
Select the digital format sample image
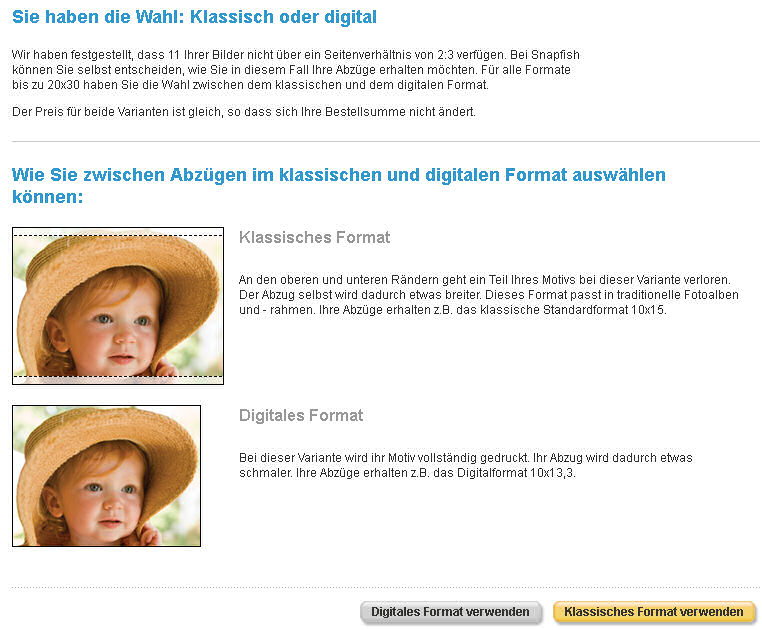coord(106,476)
